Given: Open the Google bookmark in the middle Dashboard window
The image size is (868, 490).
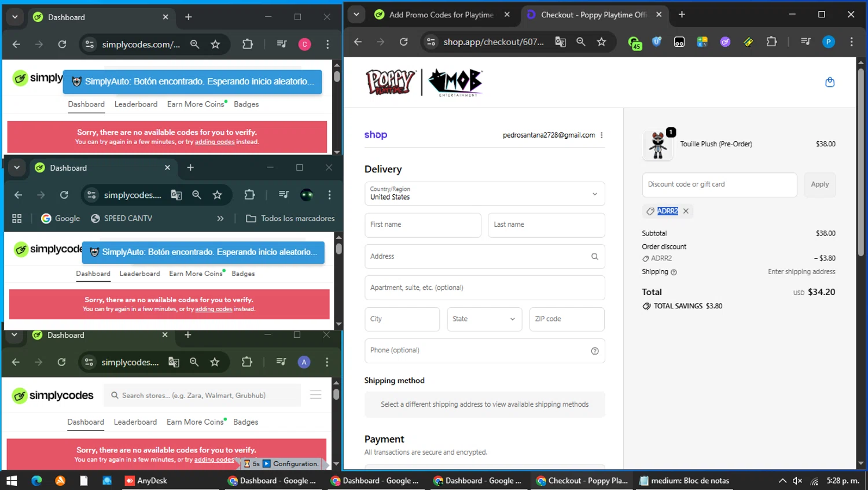Looking at the screenshot, I should [x=61, y=218].
